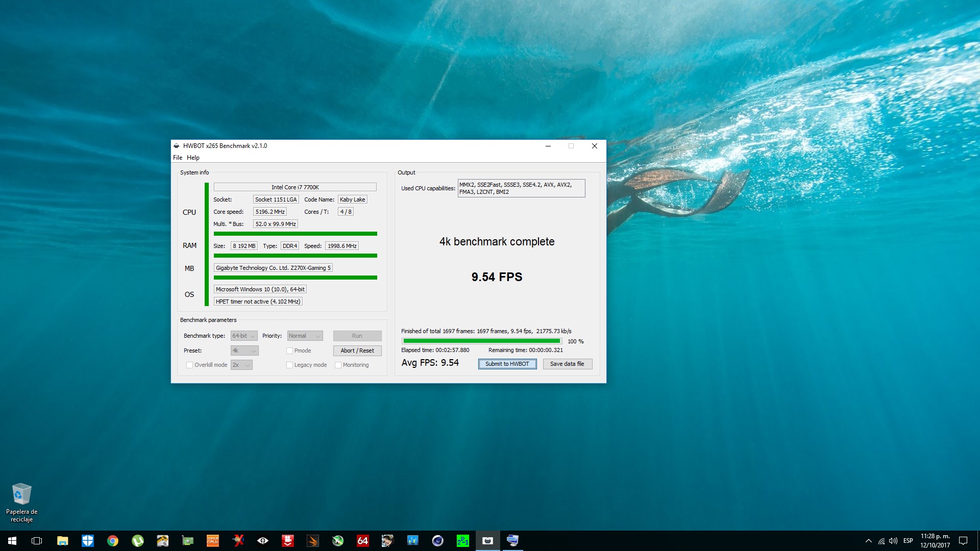Screen dimensions: 980x551
Task: Open the Windows Start menu
Action: coord(12,541)
